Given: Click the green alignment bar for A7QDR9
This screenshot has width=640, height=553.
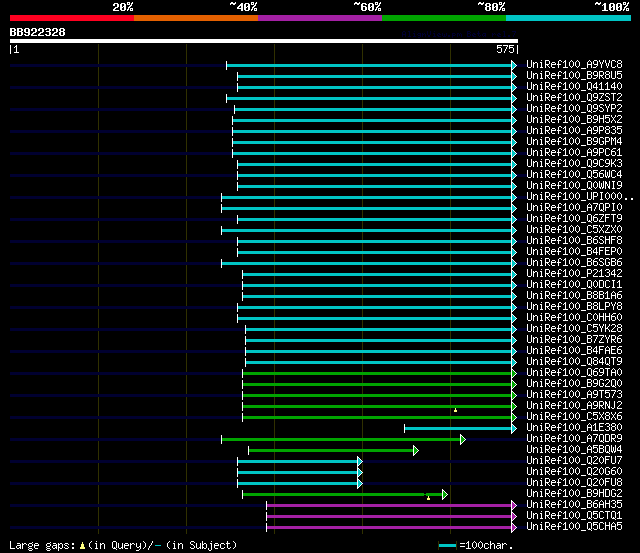Looking at the screenshot, I should 341,440.
